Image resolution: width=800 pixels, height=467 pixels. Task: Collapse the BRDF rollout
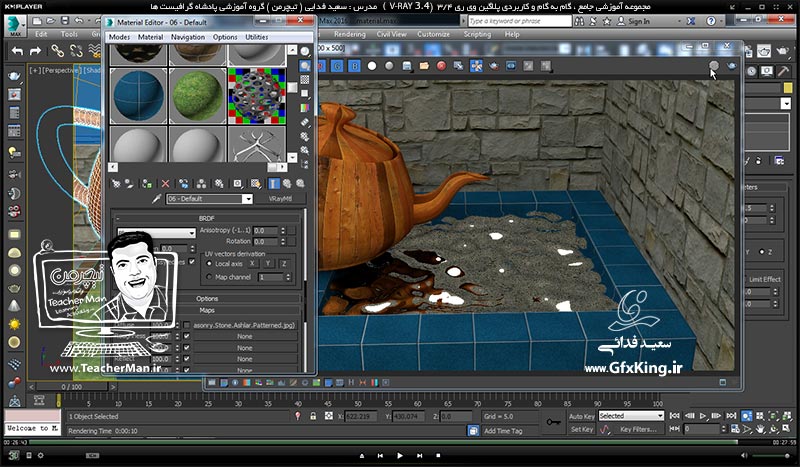[207, 218]
